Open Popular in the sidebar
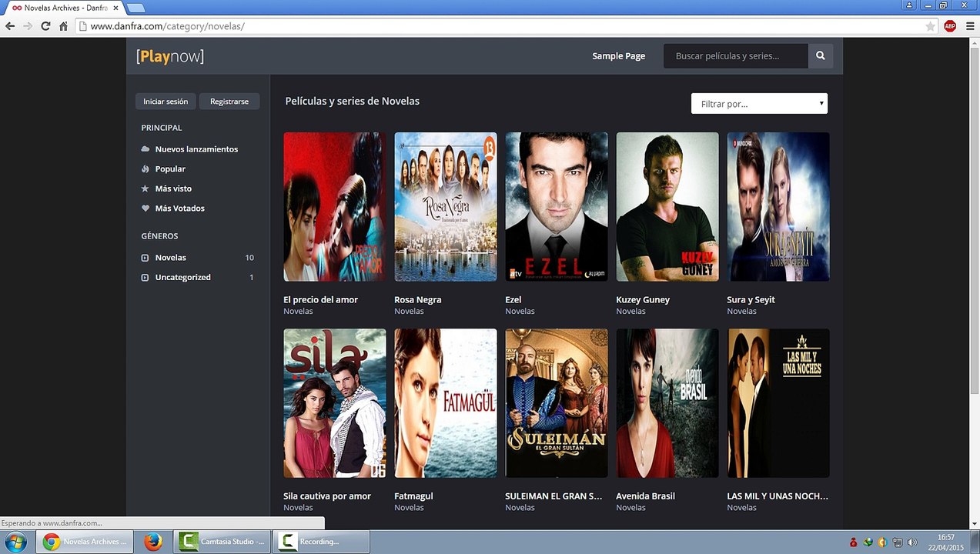The width and height of the screenshot is (980, 554). tap(170, 169)
